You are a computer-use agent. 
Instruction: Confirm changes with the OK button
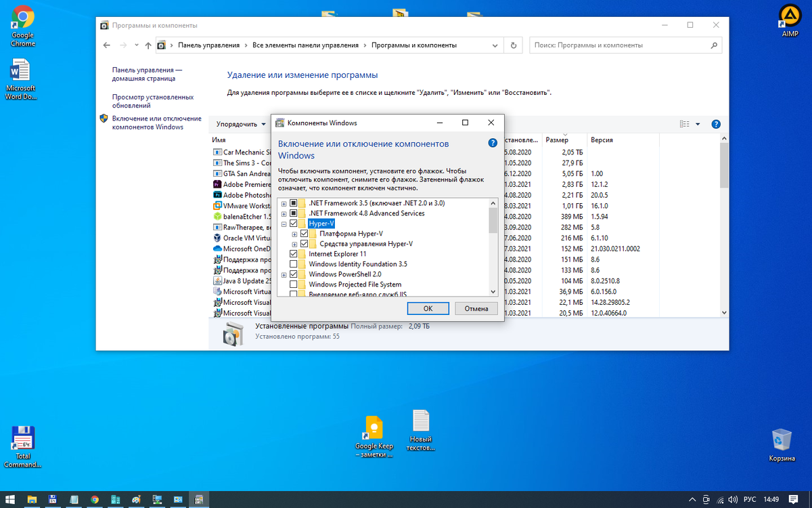tap(428, 308)
